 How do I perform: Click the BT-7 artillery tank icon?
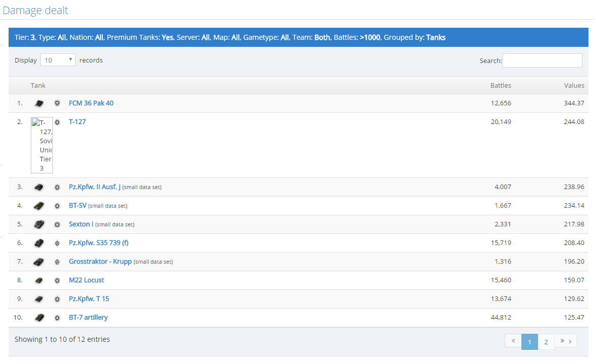(39, 318)
